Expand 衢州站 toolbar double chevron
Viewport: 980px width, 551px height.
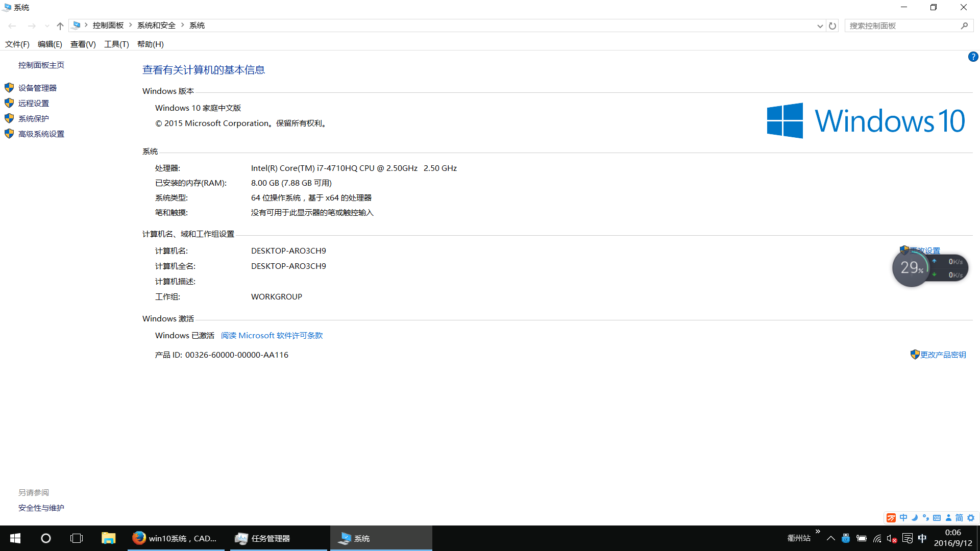tap(818, 532)
